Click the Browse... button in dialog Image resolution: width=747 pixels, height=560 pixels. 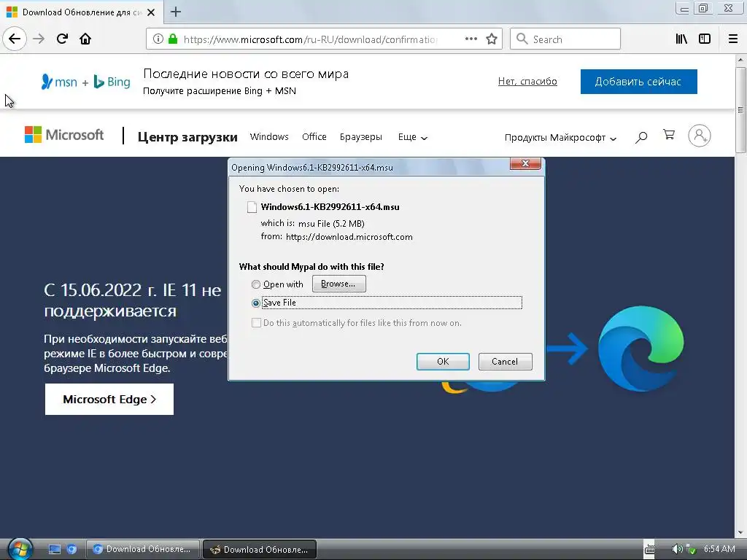tap(338, 284)
